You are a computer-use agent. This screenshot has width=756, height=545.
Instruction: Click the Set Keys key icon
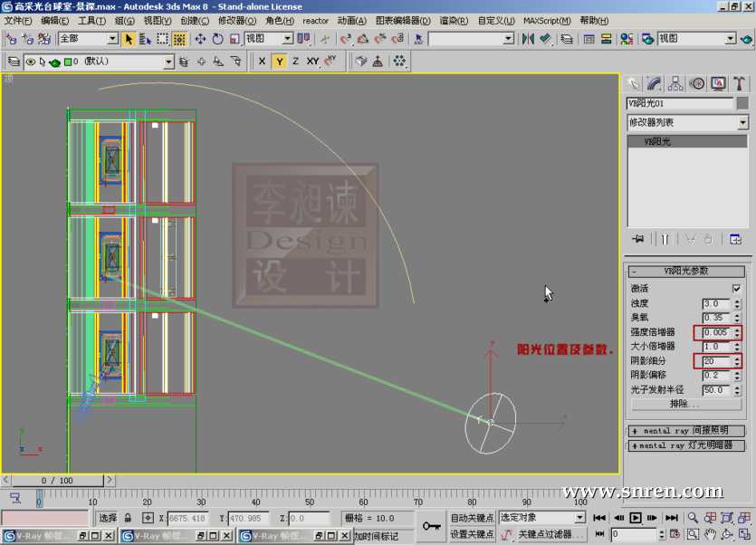pyautogui.click(x=430, y=526)
